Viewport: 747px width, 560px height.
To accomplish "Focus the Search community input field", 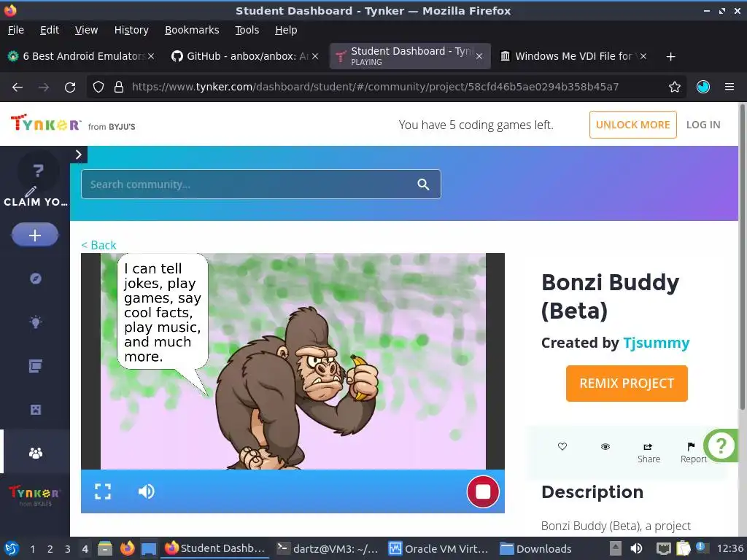I will (x=260, y=184).
